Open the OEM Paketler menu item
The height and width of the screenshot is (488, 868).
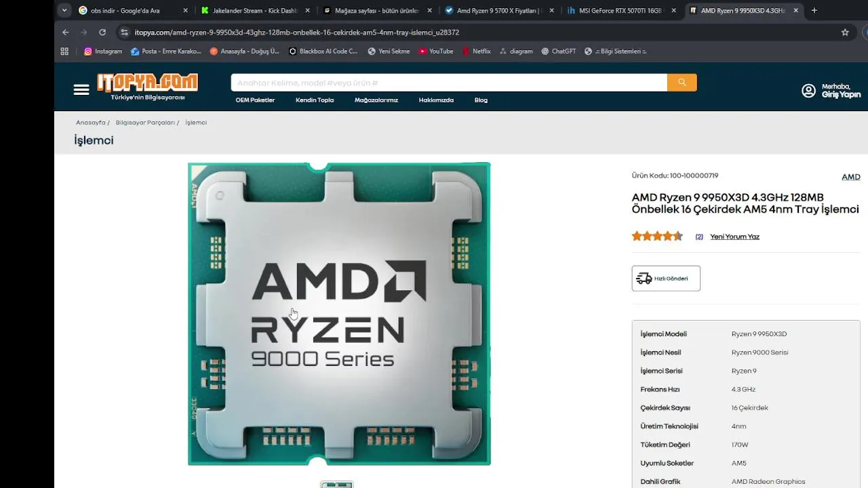[255, 100]
